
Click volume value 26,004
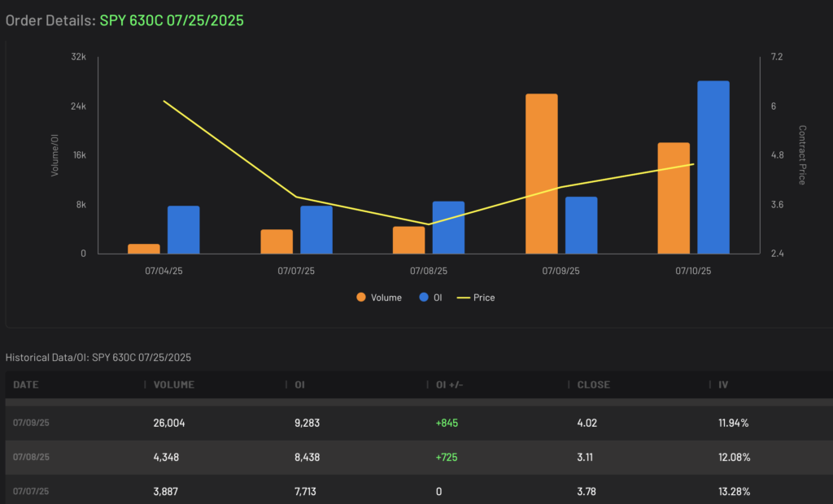169,423
